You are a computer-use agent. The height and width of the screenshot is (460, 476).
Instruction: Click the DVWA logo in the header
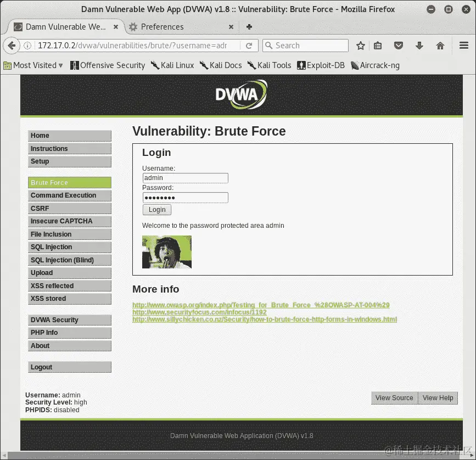click(x=242, y=94)
